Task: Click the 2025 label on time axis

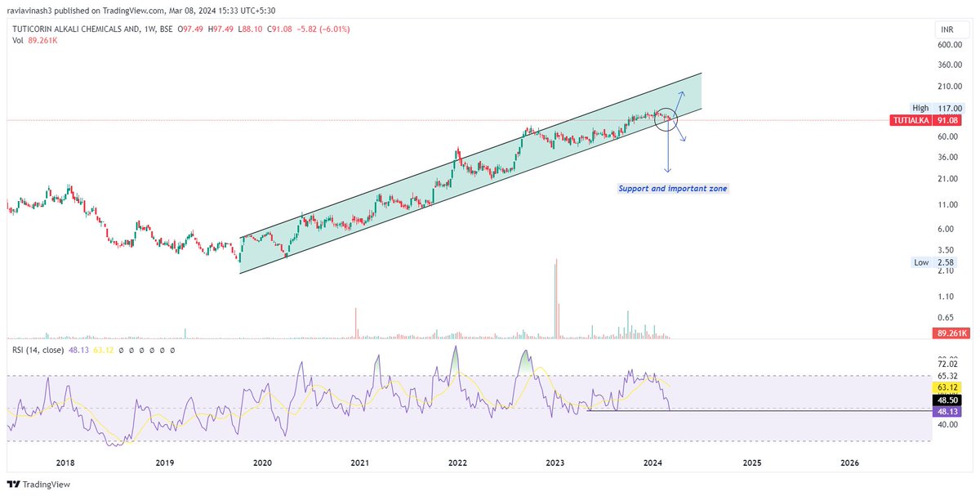Action: pyautogui.click(x=752, y=462)
